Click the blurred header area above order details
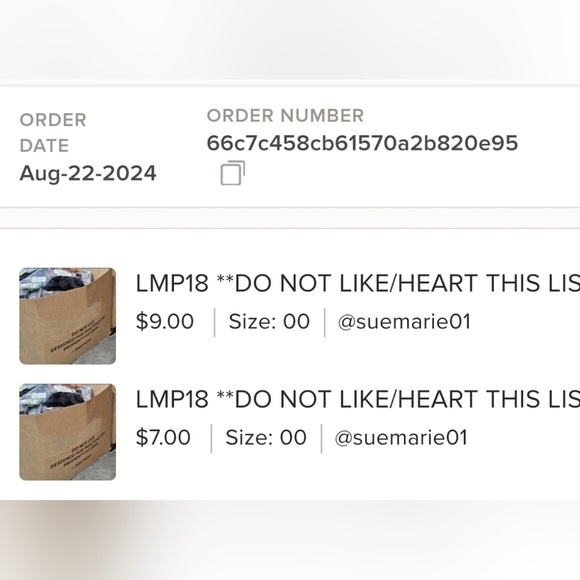 290,40
